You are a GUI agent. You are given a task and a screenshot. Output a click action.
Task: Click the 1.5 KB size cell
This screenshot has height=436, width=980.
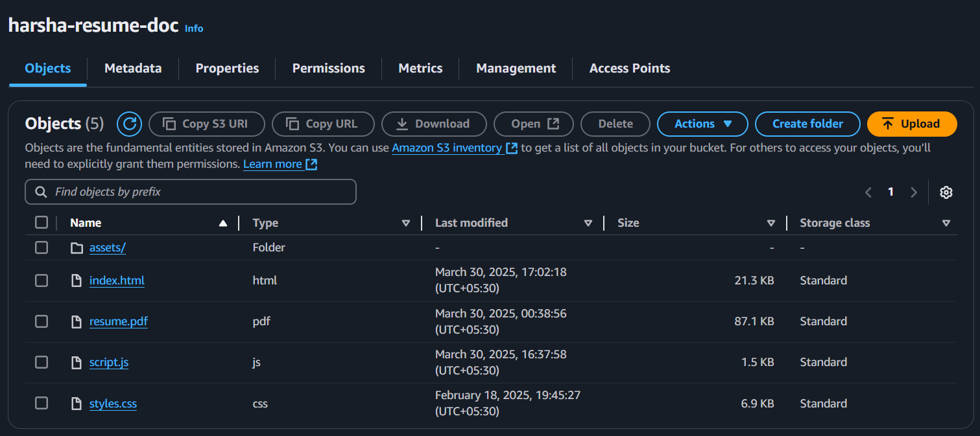pos(758,362)
